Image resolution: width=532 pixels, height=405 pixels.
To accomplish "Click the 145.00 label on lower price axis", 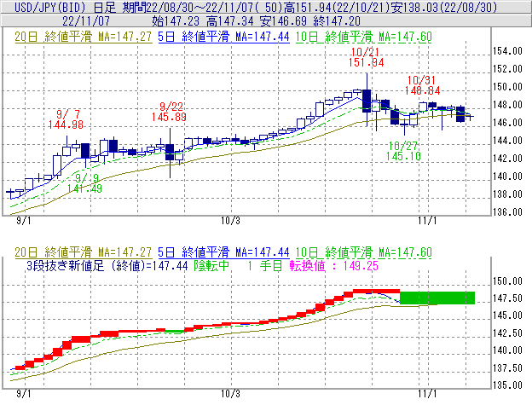I will click(x=507, y=315).
